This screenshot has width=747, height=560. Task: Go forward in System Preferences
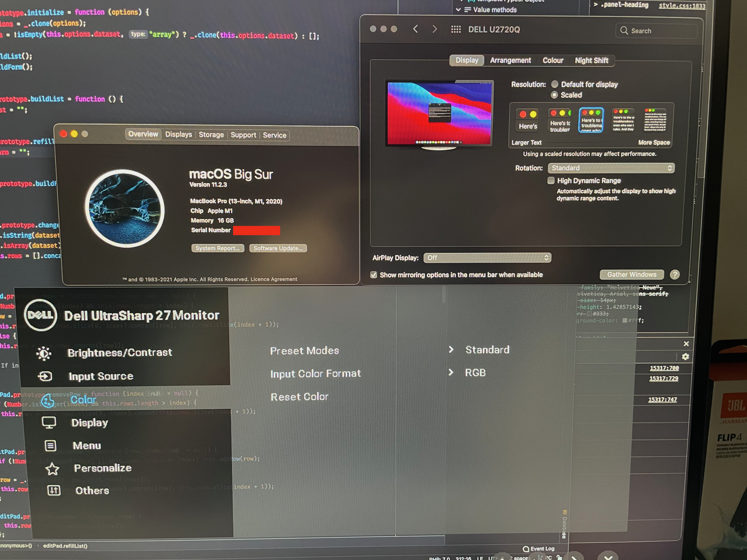(x=434, y=29)
